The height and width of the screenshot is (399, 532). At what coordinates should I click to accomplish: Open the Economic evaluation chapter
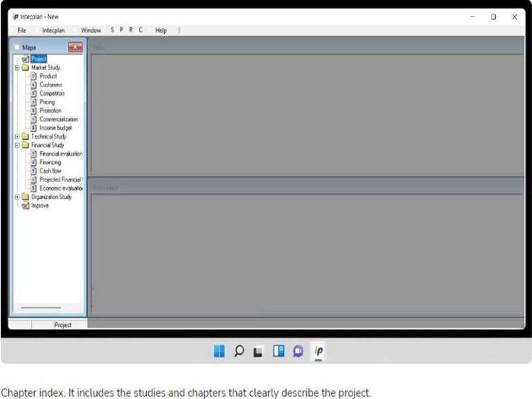click(61, 188)
